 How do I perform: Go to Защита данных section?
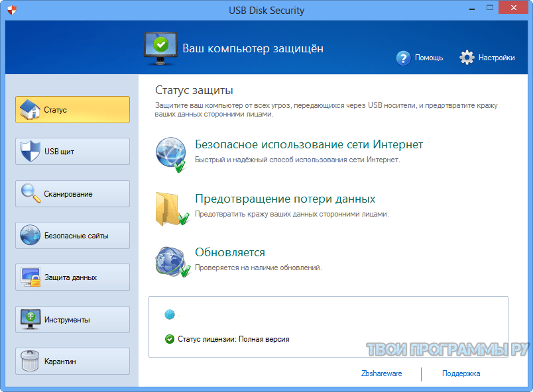[x=72, y=277]
